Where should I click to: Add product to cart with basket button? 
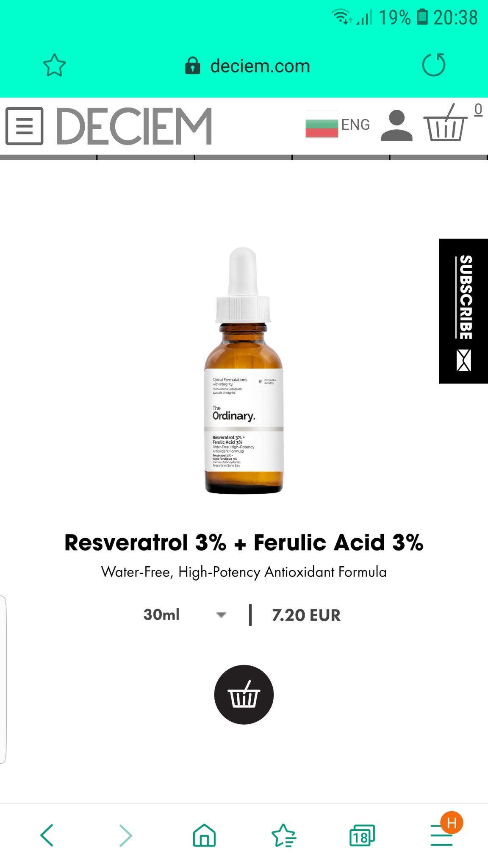[244, 695]
